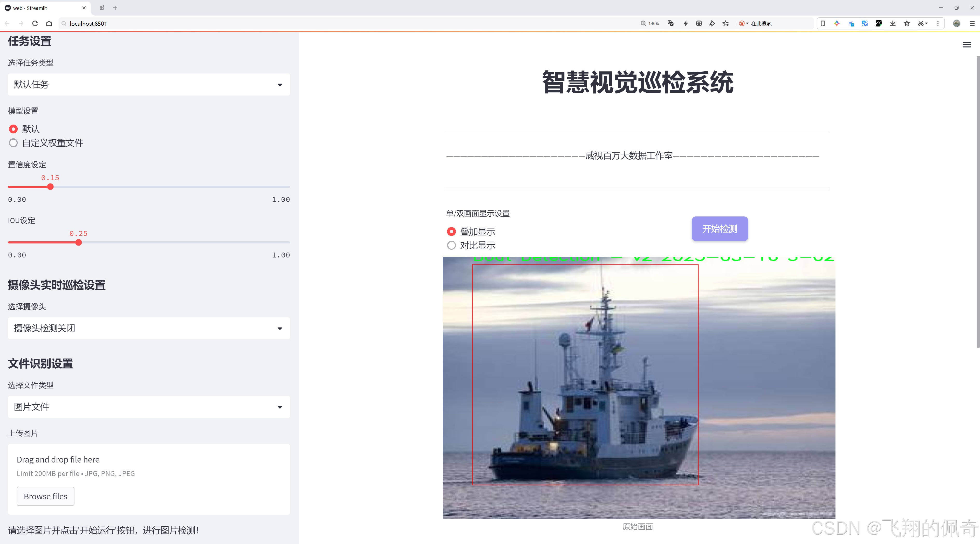Image resolution: width=980 pixels, height=544 pixels.
Task: Click the tab grid icon beside the tab
Action: point(101,8)
